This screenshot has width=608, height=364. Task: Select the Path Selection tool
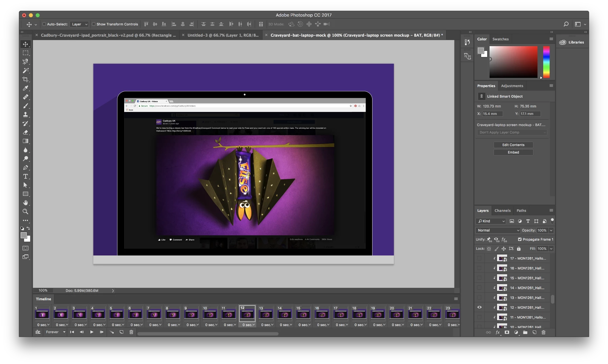[x=25, y=185]
